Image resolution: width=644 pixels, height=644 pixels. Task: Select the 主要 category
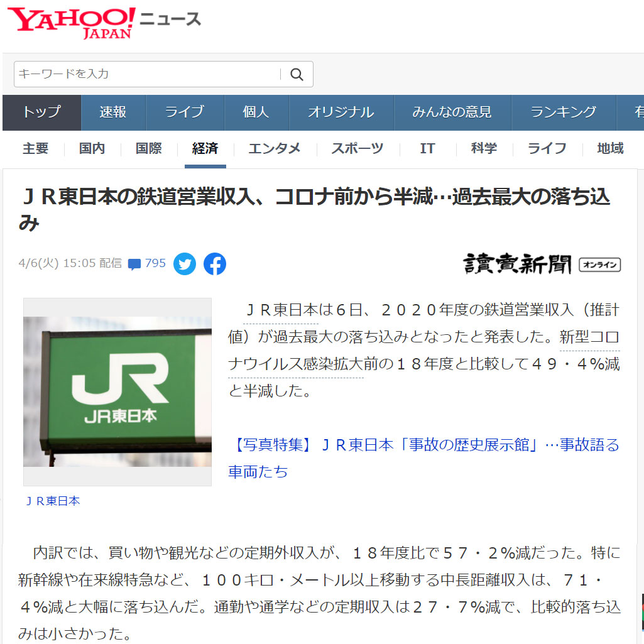[x=36, y=149]
